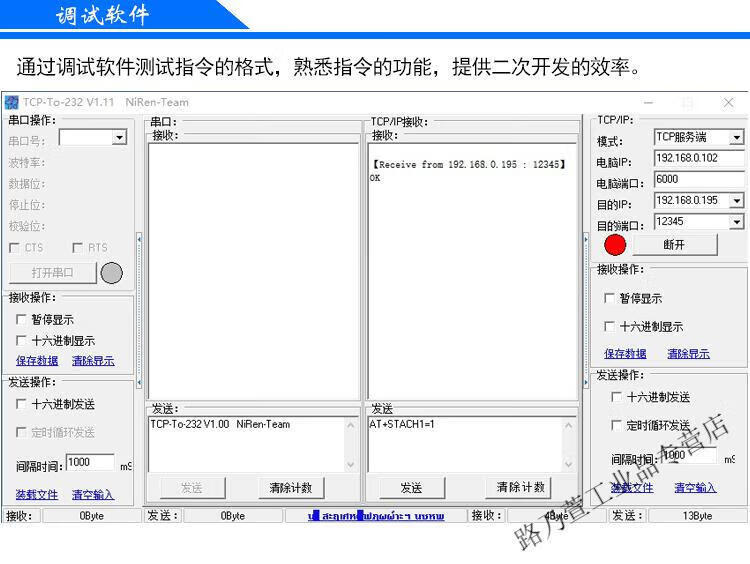Click the 断开 disconnect button
Image resolution: width=750 pixels, height=564 pixels.
(x=674, y=245)
